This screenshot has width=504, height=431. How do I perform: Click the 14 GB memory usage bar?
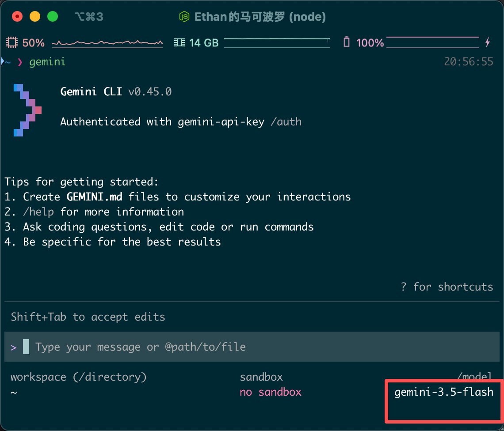point(277,43)
